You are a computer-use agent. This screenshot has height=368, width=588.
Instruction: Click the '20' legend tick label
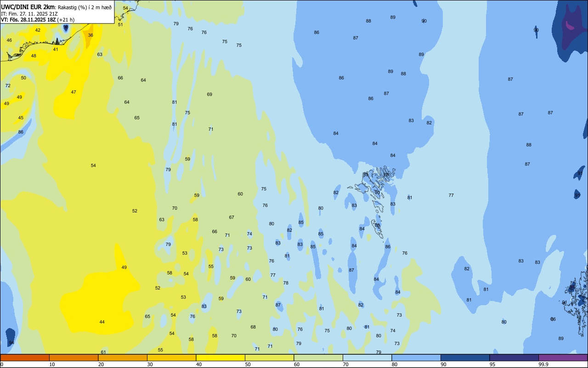[101, 364]
